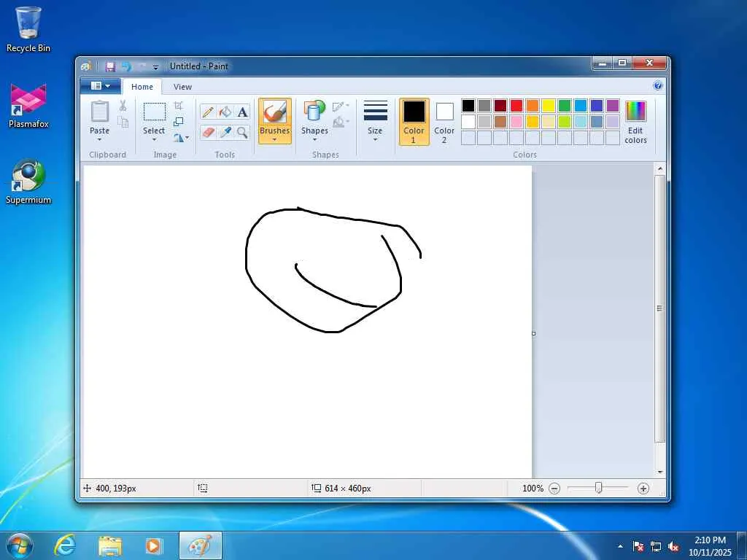The height and width of the screenshot is (560, 747).
Task: Click the Copy icon in Clipboard group
Action: pos(123,122)
